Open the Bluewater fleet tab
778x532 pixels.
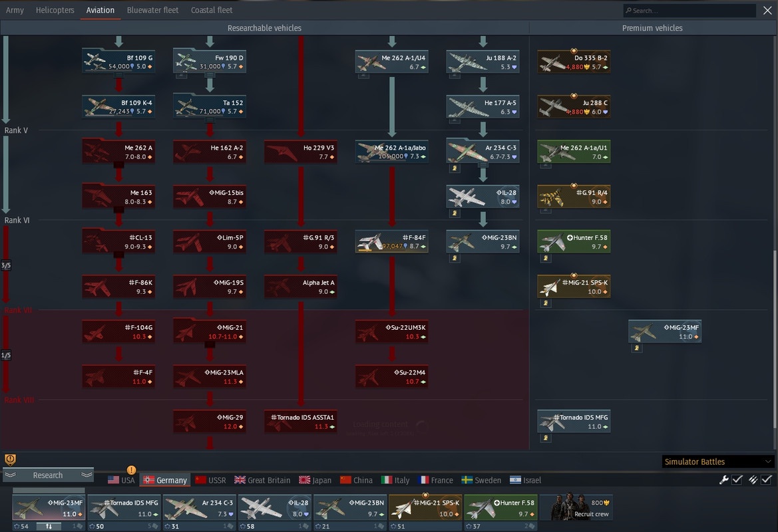(x=152, y=10)
